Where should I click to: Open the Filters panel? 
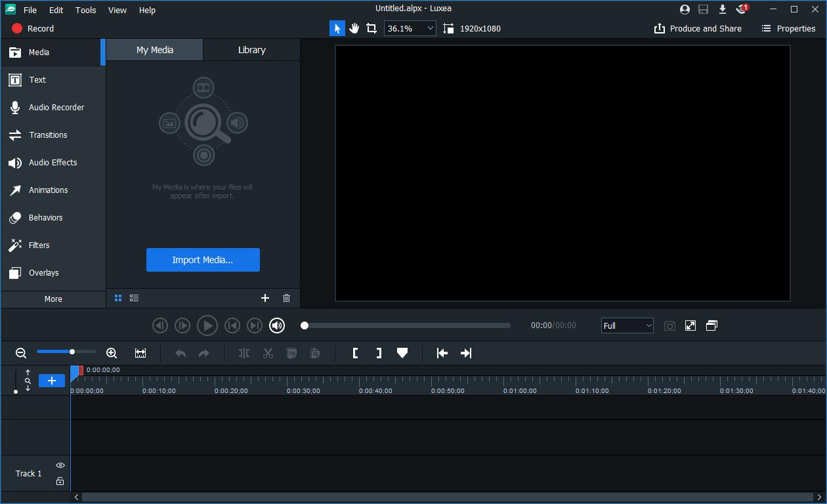click(x=53, y=245)
